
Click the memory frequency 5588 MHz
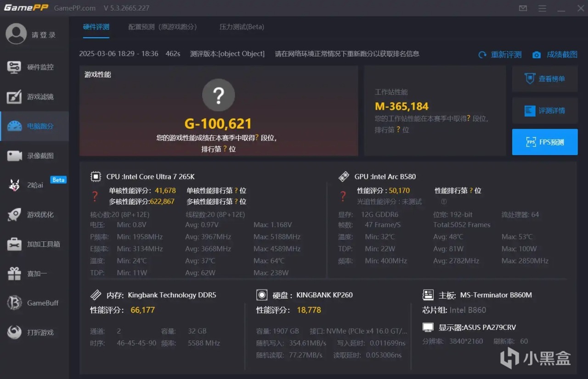(x=204, y=343)
